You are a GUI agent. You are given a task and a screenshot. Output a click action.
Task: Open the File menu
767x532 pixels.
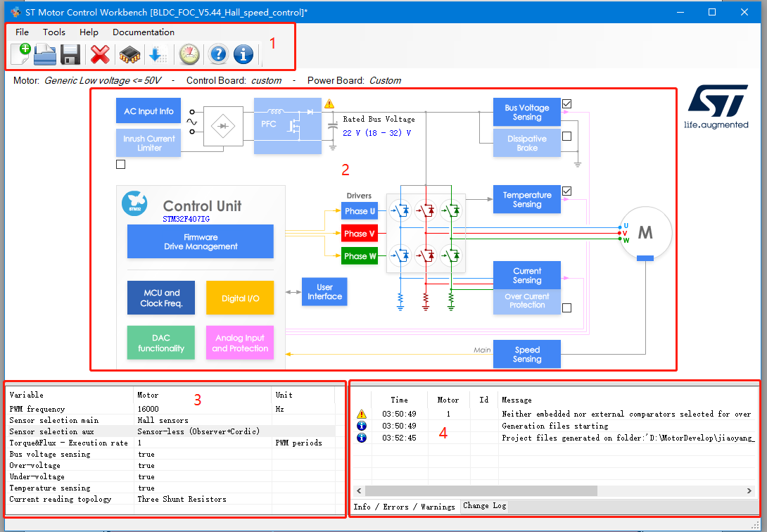pos(22,32)
